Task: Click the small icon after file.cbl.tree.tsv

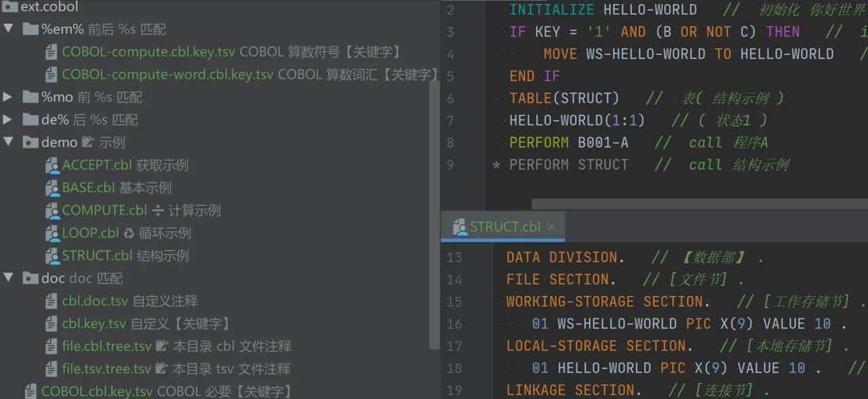Action: [162, 346]
